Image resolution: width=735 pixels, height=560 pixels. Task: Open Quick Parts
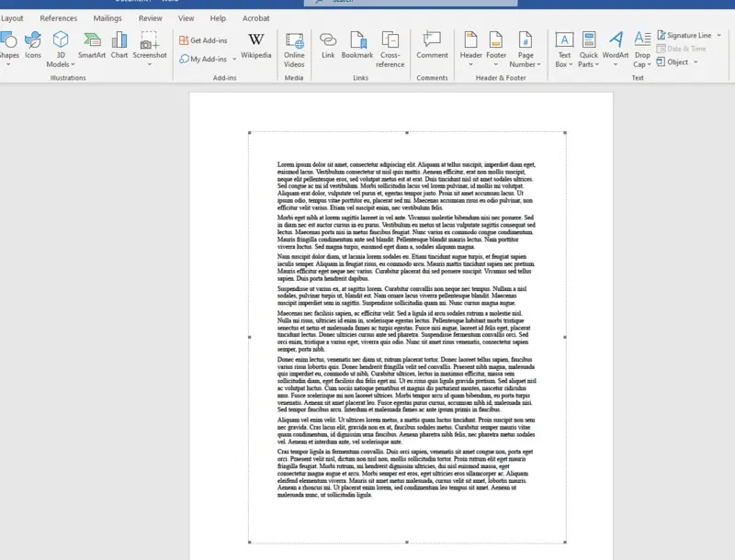tap(588, 50)
